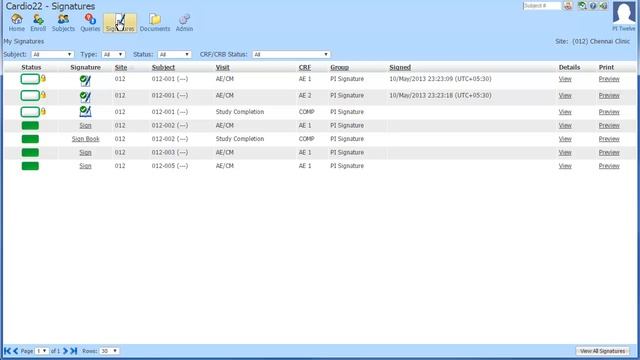Open the Type filter dropdown
The width and height of the screenshot is (640, 360).
pos(113,54)
